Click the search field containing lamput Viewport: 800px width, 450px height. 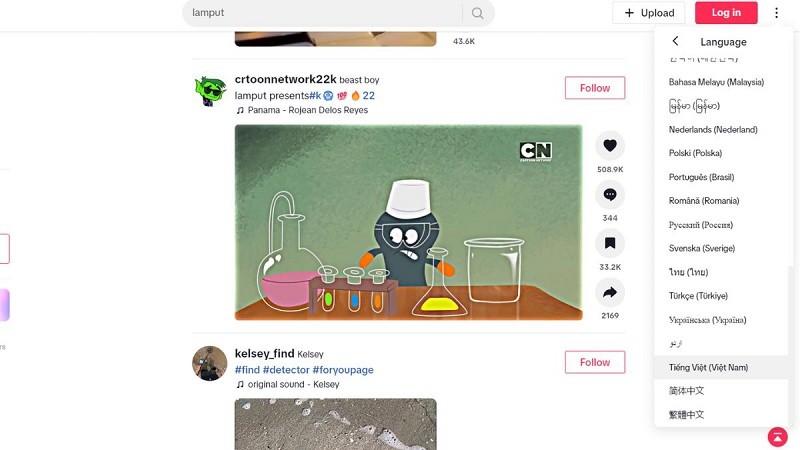tap(320, 13)
